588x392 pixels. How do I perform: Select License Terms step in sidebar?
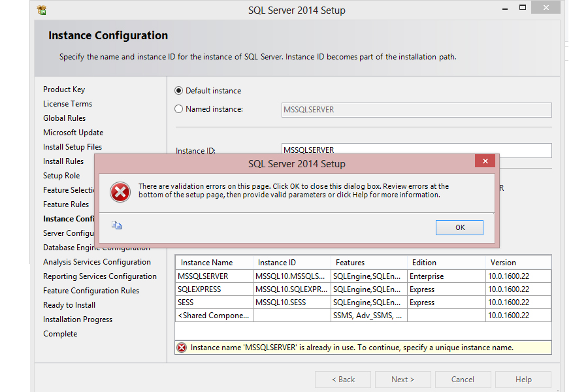click(67, 104)
